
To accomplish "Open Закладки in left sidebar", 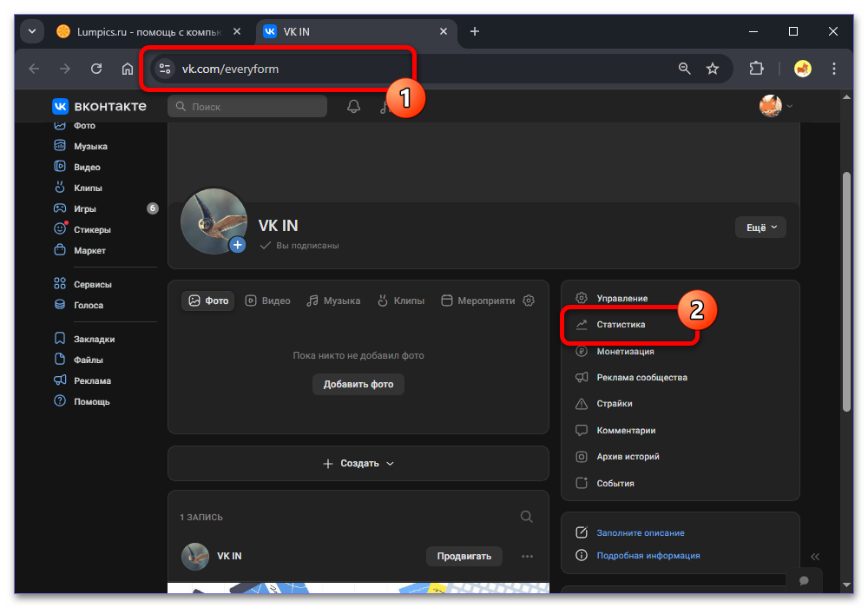I will 84,339.
